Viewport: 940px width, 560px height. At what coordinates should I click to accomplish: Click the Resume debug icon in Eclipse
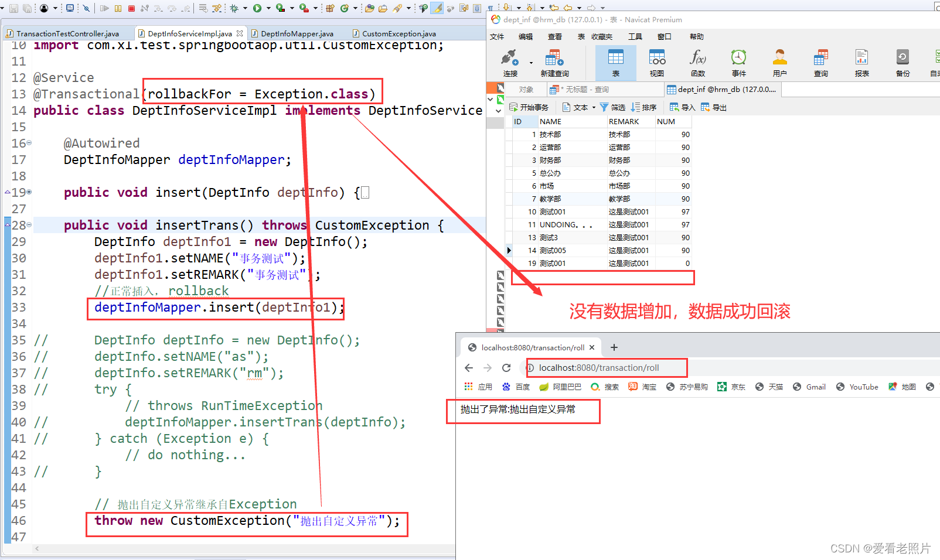[x=104, y=8]
